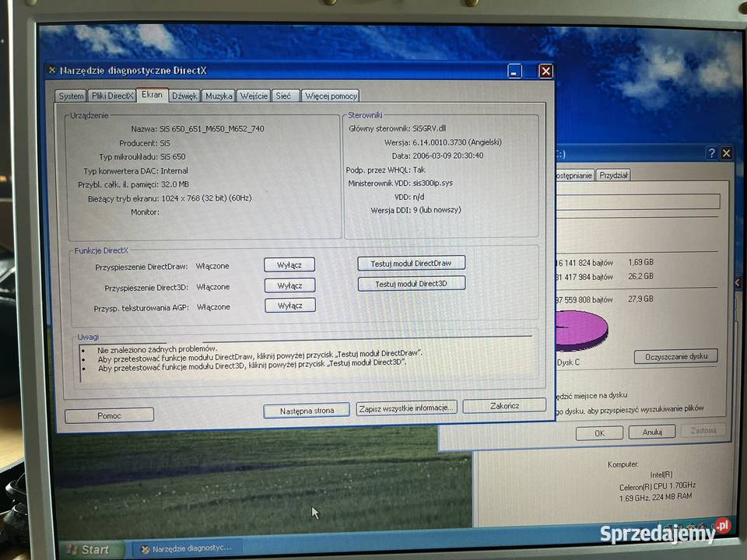Click version 6.14.0010.3730 text
The width and height of the screenshot is (747, 560).
[457, 142]
